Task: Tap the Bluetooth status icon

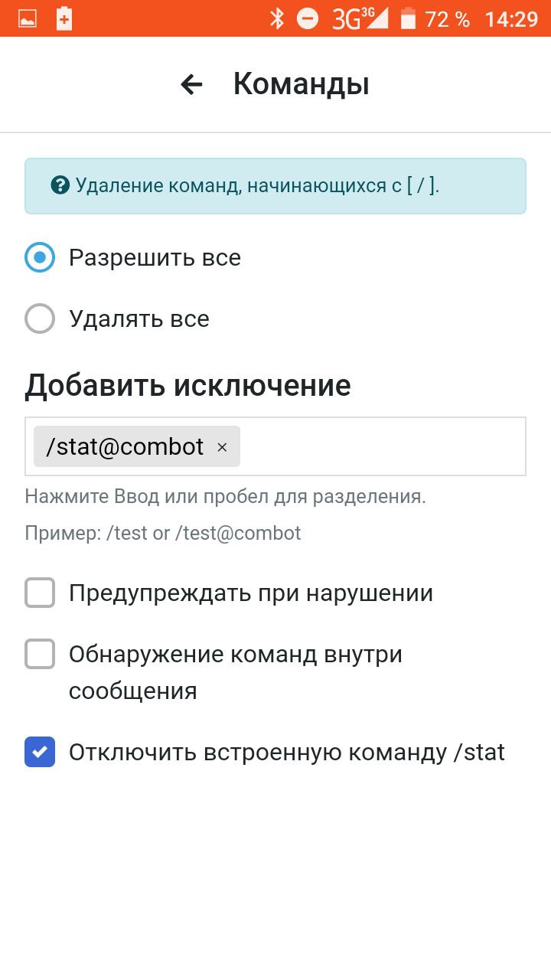Action: [277, 18]
